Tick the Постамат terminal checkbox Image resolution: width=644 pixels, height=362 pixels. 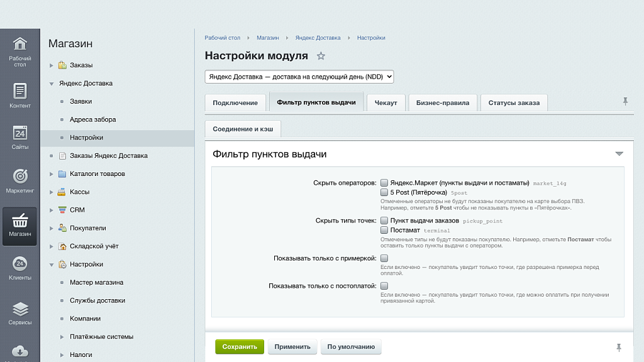tap(384, 230)
